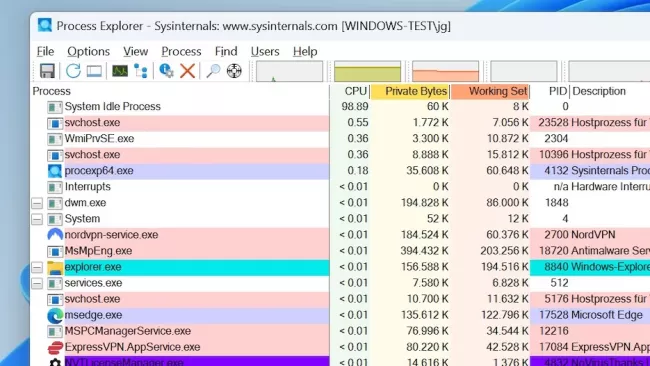Open the Process menu
Image resolution: width=650 pixels, height=366 pixels.
click(x=181, y=51)
